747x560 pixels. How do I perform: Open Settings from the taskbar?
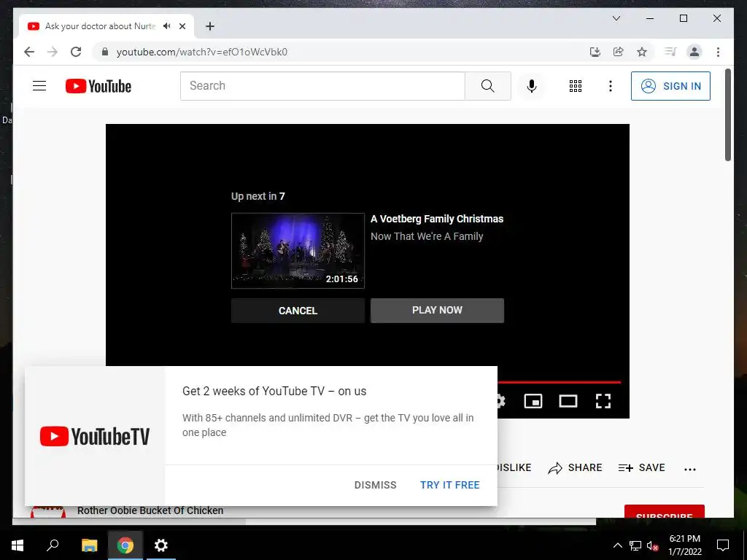(x=161, y=545)
